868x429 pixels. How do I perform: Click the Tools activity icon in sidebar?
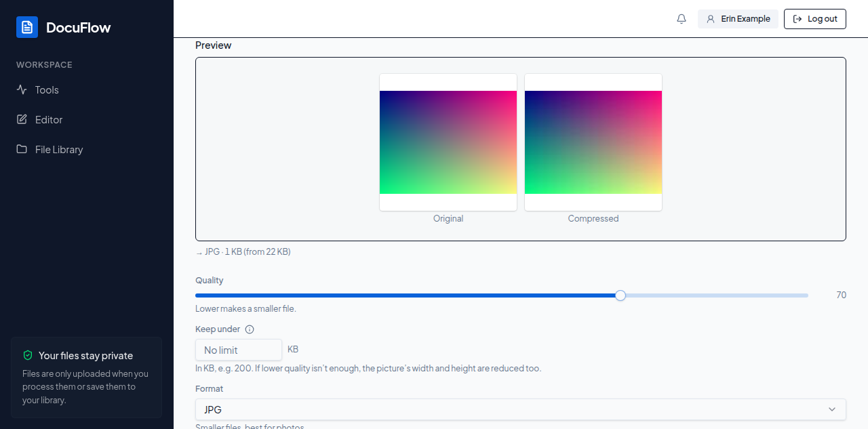pyautogui.click(x=22, y=89)
